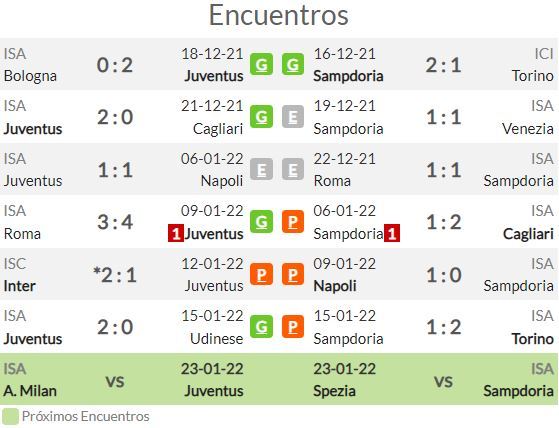The image size is (559, 428).
Task: Click the green G badge for Bologna vs Juventus
Action: coord(261,64)
